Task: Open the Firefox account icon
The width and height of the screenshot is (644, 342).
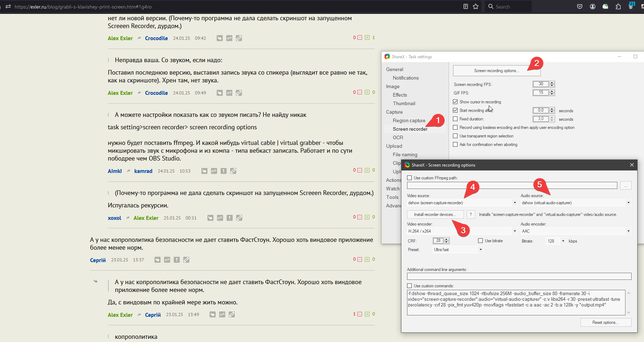Action: click(x=592, y=6)
